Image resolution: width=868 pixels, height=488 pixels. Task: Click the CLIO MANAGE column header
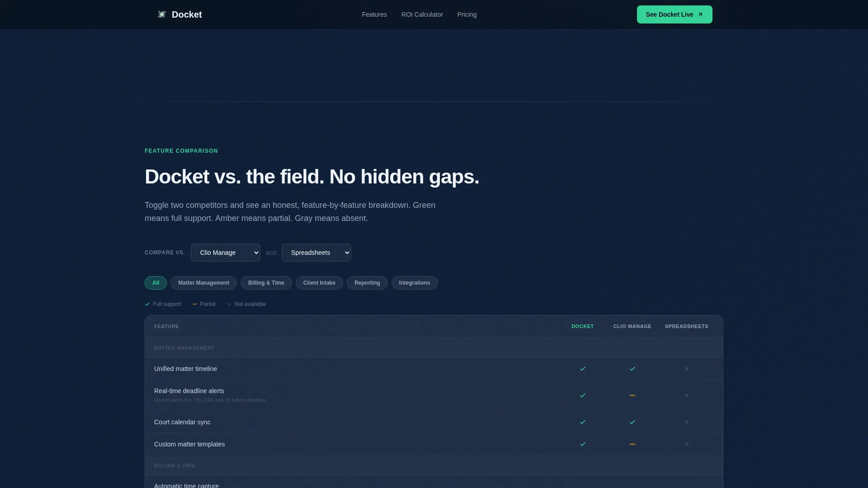(632, 326)
